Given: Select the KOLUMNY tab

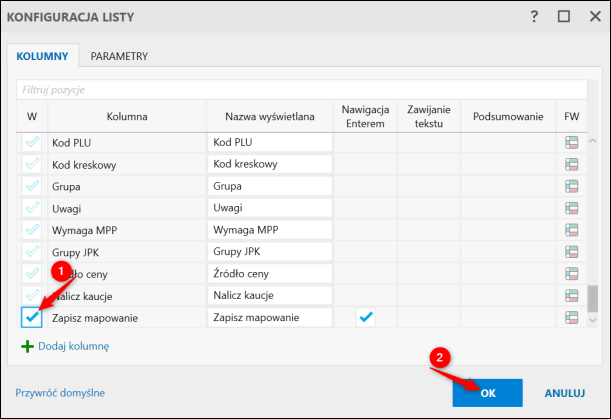Looking at the screenshot, I should 41,56.
